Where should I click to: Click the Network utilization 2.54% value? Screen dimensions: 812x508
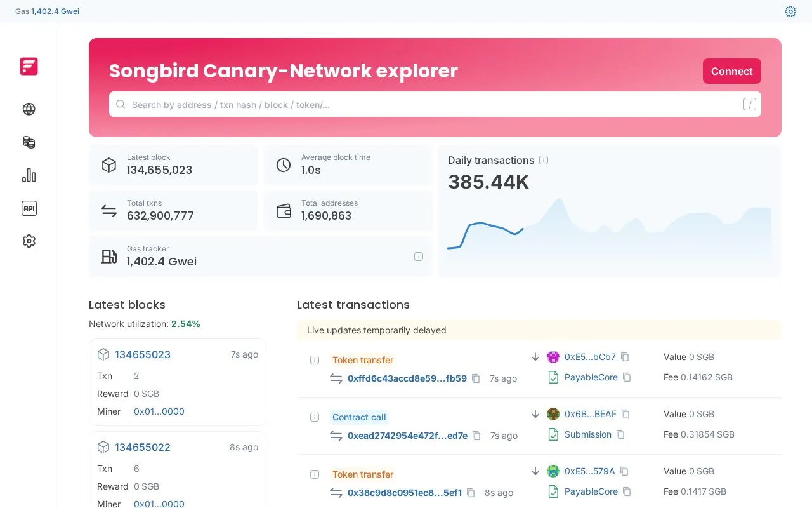186,324
